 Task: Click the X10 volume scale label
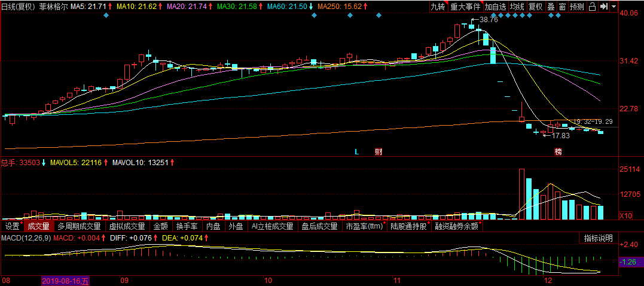point(625,215)
